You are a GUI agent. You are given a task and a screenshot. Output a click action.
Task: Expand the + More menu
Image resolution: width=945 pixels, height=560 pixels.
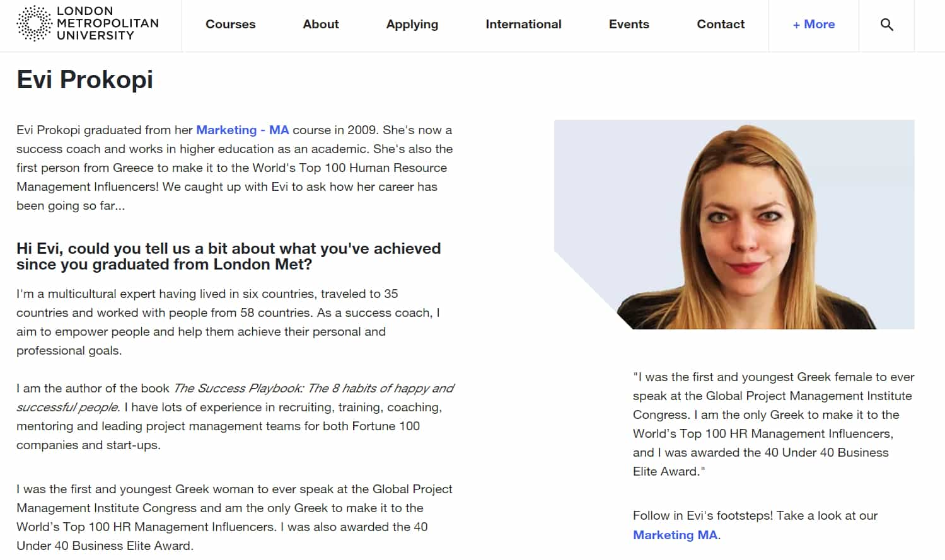coord(813,25)
